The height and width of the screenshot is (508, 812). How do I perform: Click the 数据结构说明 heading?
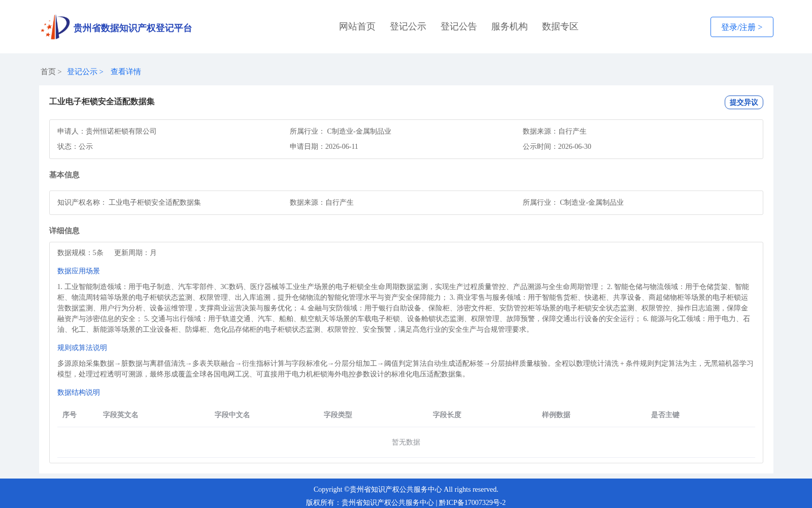click(x=79, y=392)
